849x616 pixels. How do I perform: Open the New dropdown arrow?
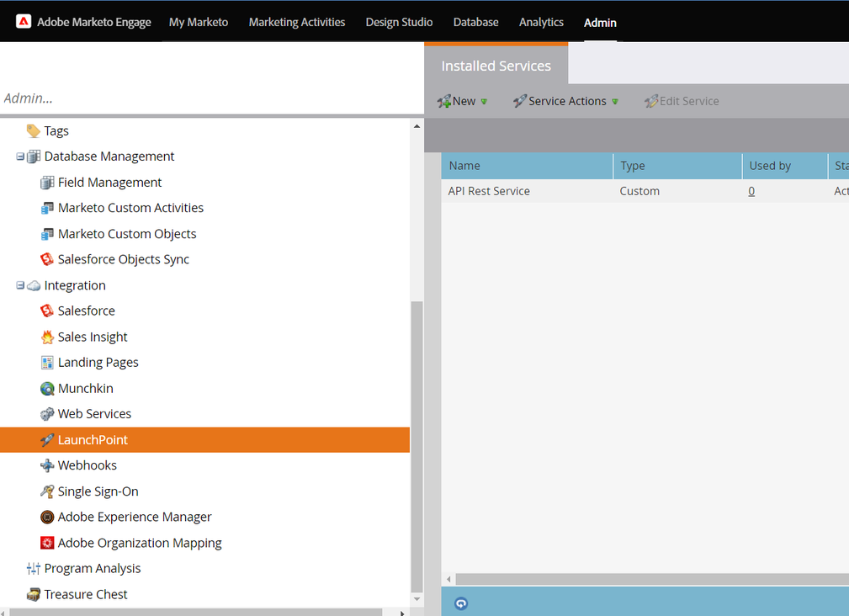[484, 102]
